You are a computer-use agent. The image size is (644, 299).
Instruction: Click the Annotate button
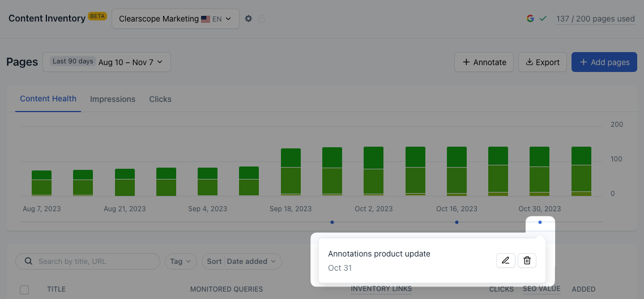[484, 62]
